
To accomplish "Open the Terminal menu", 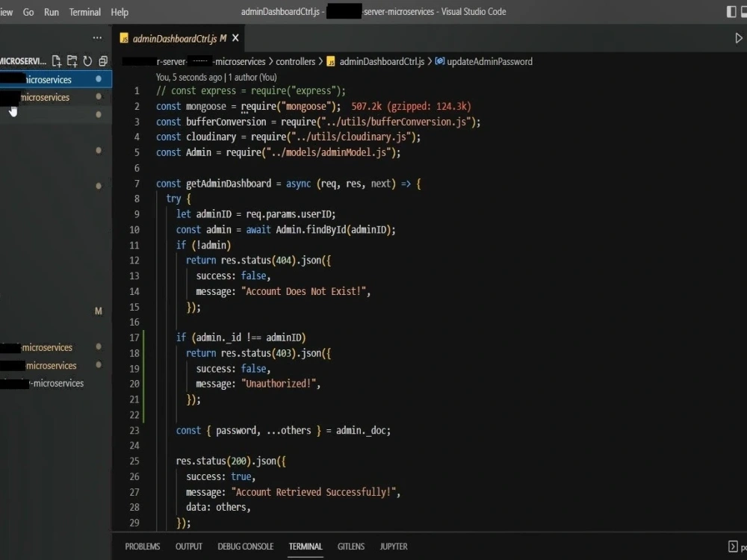I will click(x=85, y=12).
